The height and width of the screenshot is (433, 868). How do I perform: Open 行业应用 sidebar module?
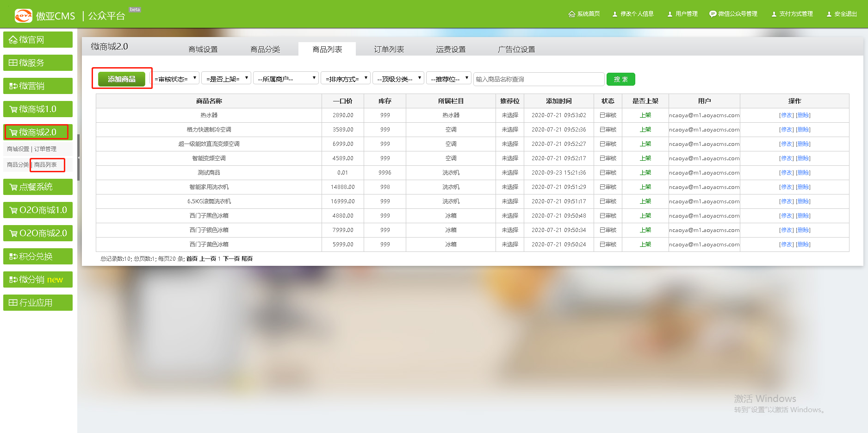(38, 303)
